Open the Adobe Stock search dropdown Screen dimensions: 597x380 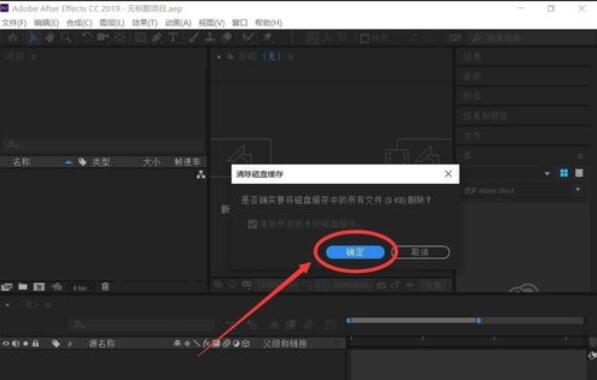578,189
